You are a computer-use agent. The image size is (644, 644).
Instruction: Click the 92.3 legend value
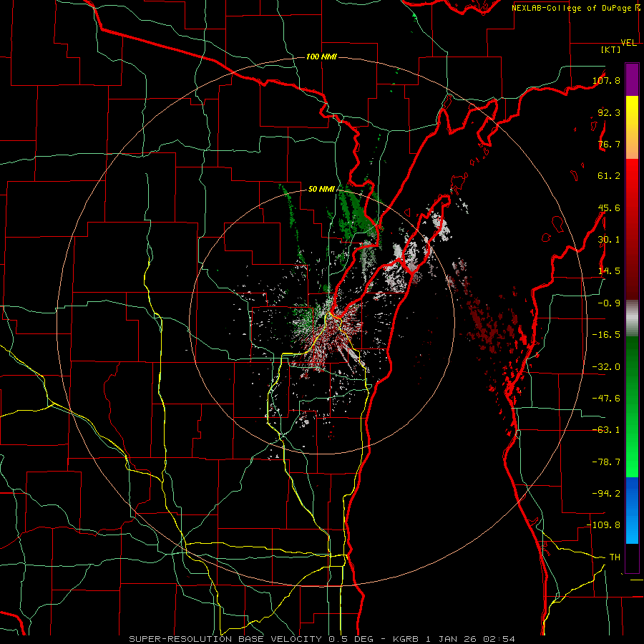(609, 112)
